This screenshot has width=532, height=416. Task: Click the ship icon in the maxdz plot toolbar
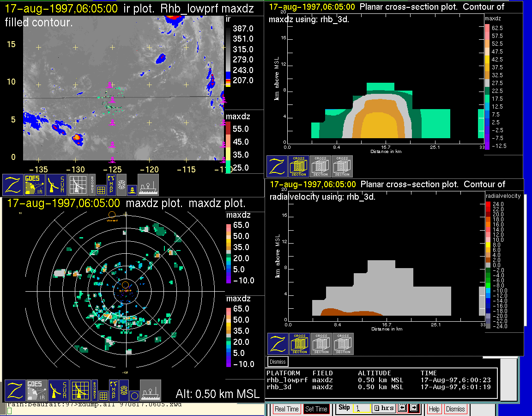click(x=151, y=390)
